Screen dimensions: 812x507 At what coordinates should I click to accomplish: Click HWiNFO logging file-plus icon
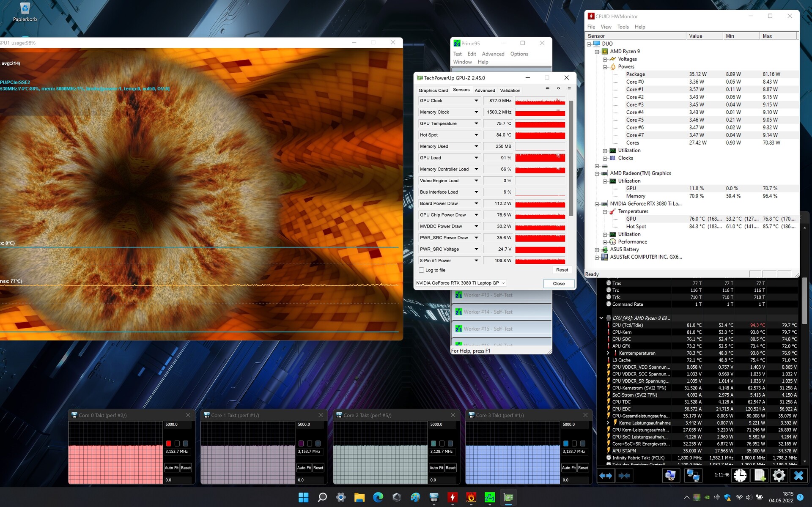(x=760, y=475)
